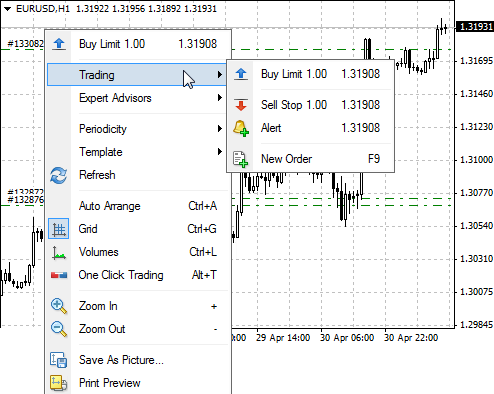Toggle Volumes Ctrl+L menu item
Image resolution: width=494 pixels, height=394 pixels.
pos(138,252)
